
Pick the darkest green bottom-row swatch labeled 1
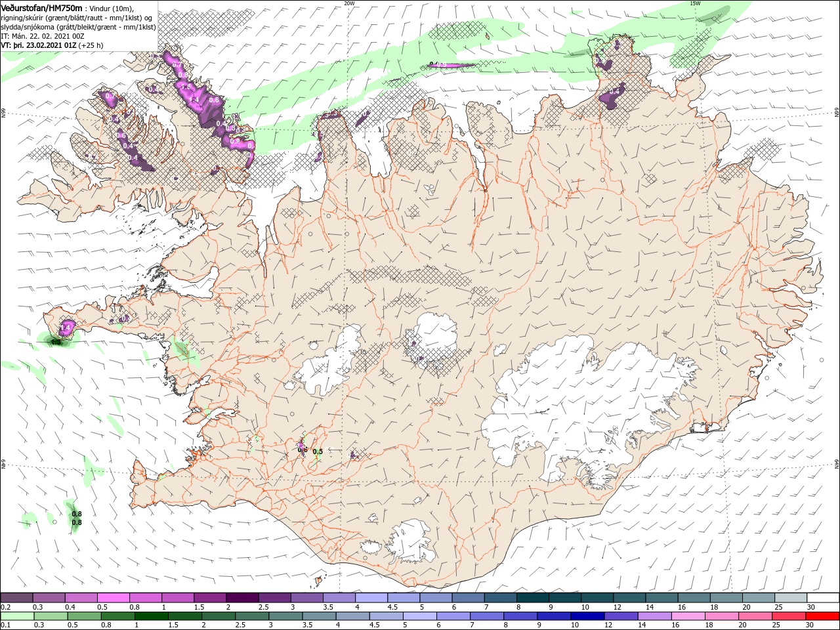pyautogui.click(x=152, y=616)
